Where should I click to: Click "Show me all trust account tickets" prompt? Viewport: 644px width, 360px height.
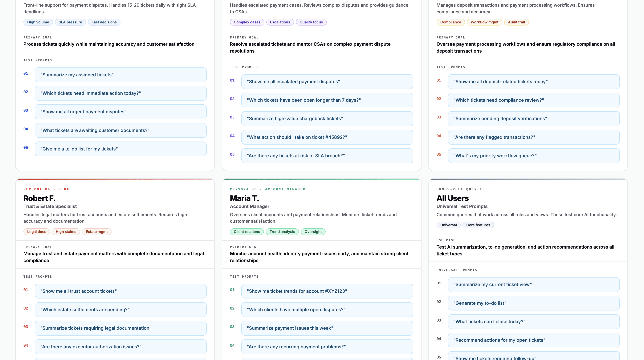[120, 291]
